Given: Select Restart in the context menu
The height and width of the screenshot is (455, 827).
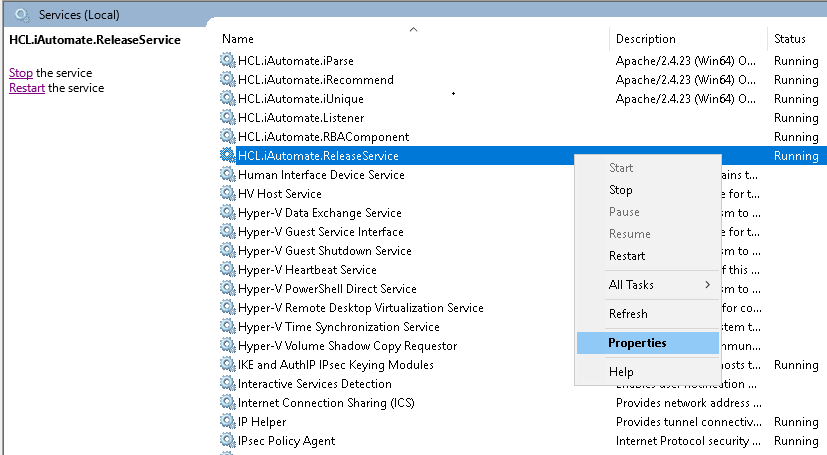Looking at the screenshot, I should click(x=627, y=256).
